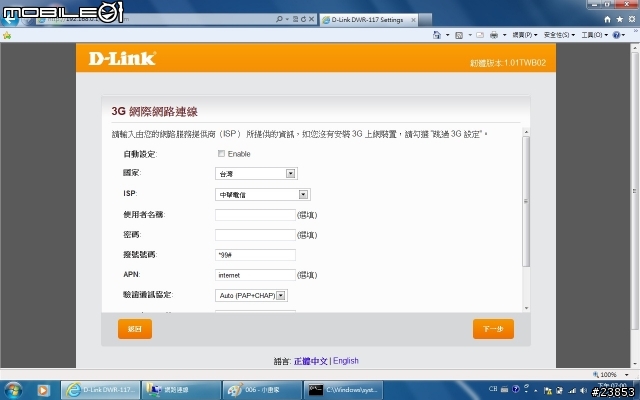Click the dial number field with *99#
The height and width of the screenshot is (400, 640).
click(x=255, y=255)
